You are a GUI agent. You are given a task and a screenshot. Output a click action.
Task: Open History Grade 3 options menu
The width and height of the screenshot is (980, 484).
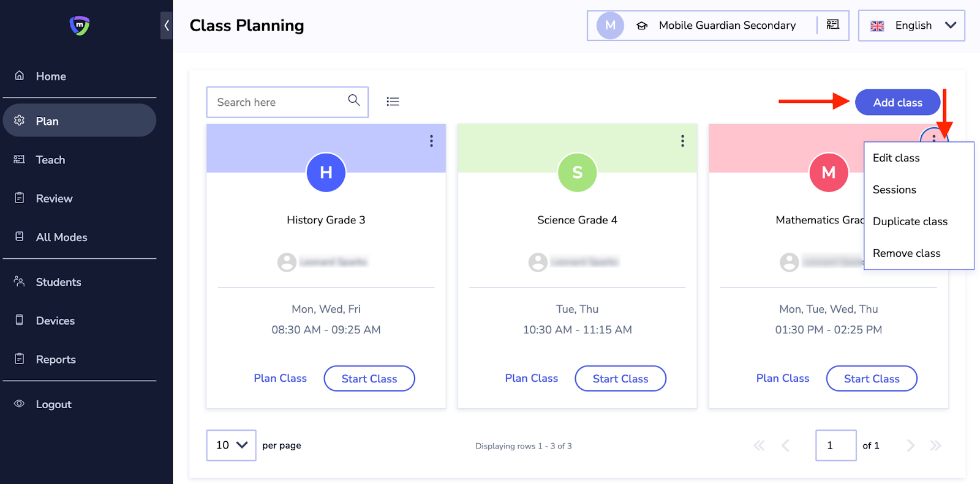click(431, 141)
